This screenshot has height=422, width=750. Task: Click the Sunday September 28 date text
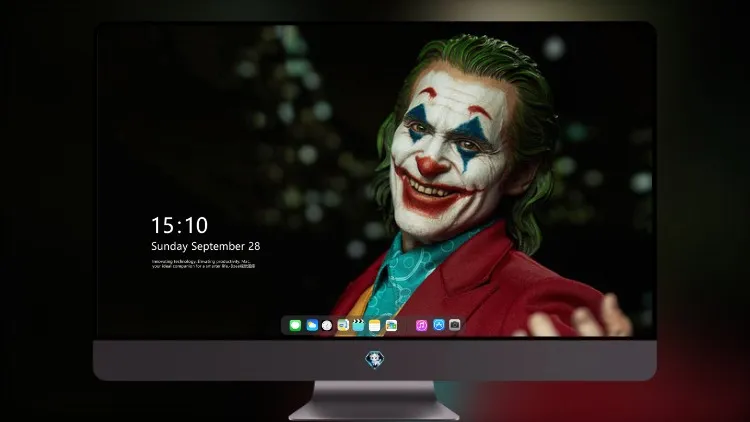pyautogui.click(x=206, y=246)
